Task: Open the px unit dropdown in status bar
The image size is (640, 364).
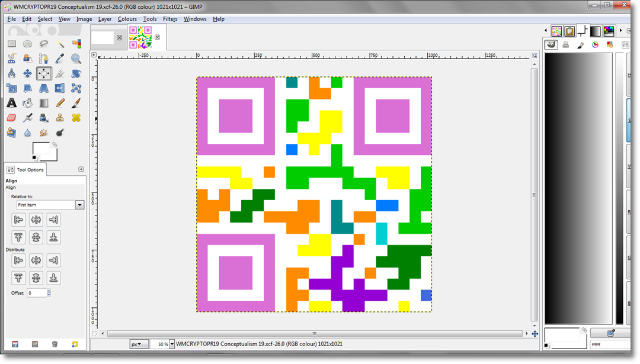Action: click(139, 344)
